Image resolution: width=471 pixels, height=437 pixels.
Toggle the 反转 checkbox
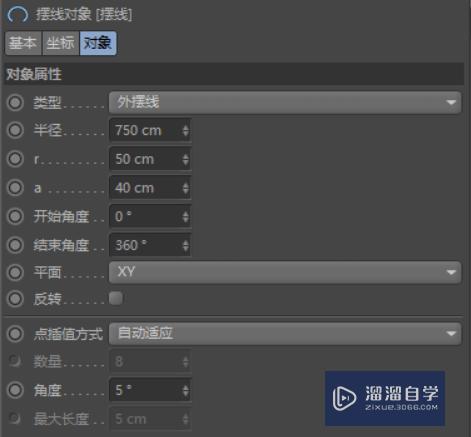(116, 298)
